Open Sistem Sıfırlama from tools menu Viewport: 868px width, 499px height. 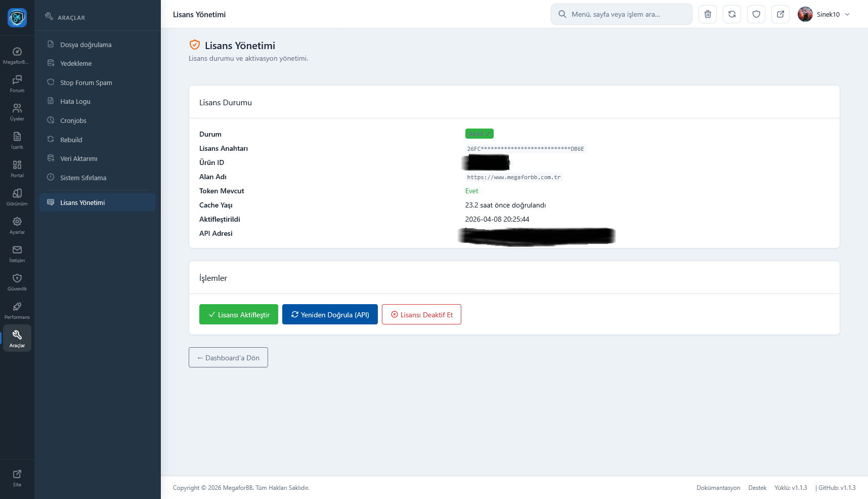[x=83, y=178]
